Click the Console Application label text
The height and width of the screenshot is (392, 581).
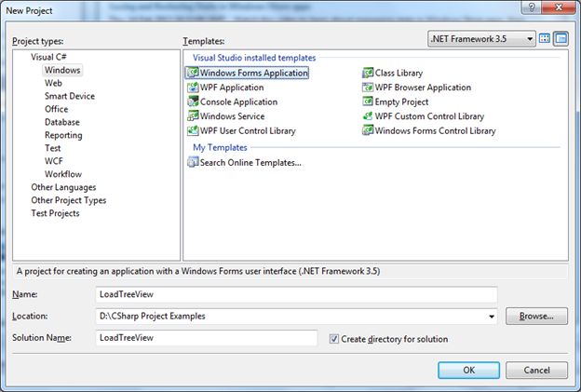point(238,101)
